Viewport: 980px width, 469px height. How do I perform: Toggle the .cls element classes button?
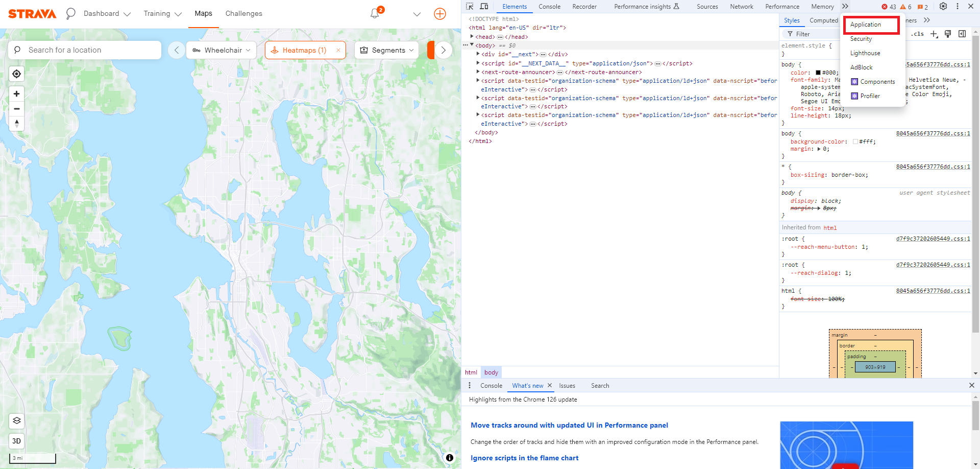point(917,34)
